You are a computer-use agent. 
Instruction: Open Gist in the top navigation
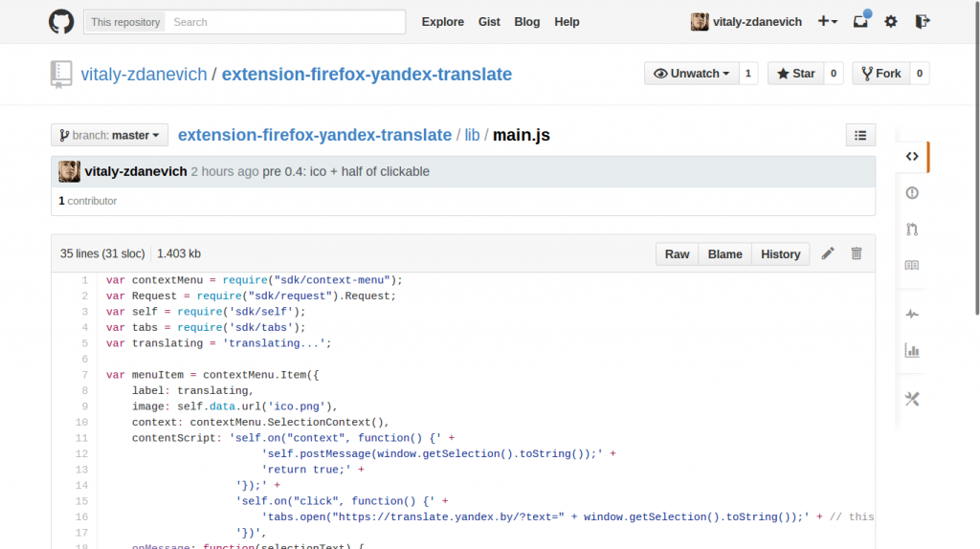pos(489,22)
